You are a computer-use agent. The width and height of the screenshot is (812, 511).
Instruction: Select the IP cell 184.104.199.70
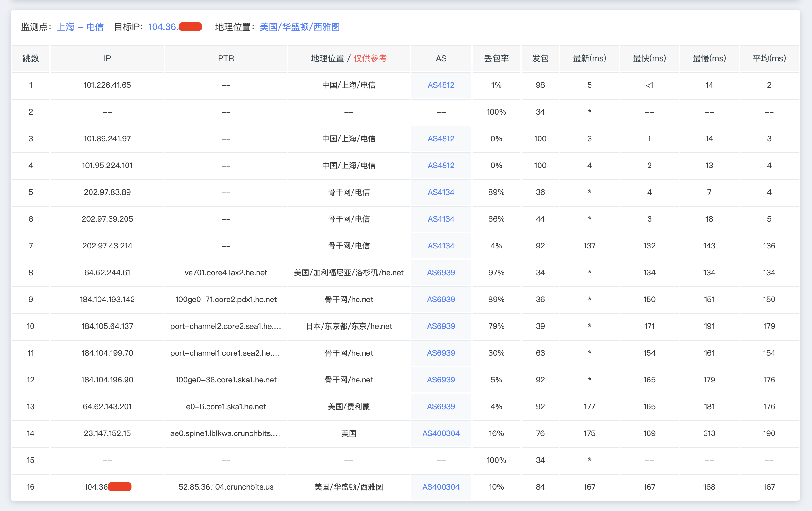(107, 353)
